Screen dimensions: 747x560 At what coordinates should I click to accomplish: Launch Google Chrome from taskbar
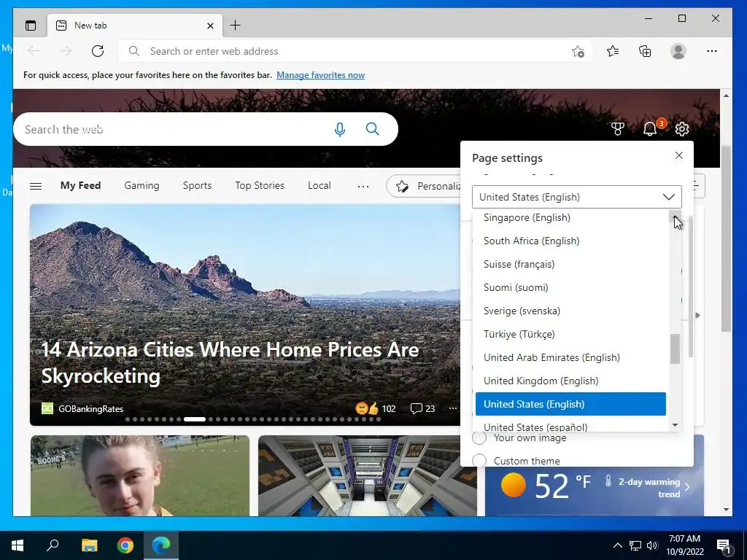point(125,545)
